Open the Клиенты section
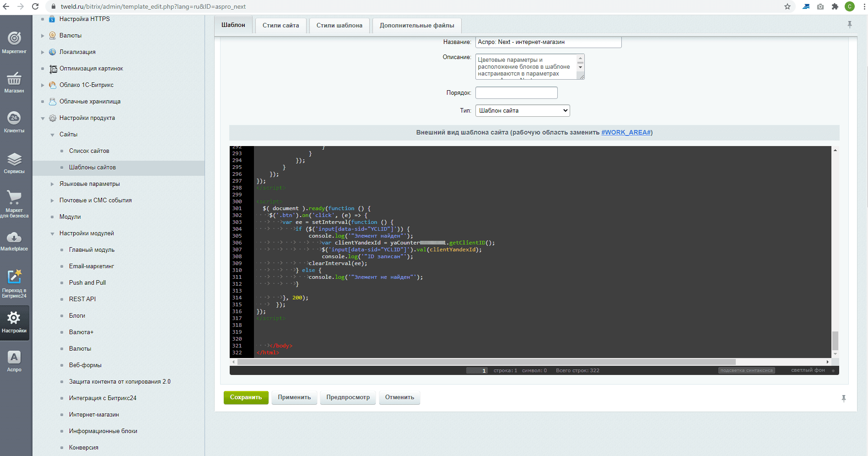Image resolution: width=868 pixels, height=456 pixels. (14, 122)
